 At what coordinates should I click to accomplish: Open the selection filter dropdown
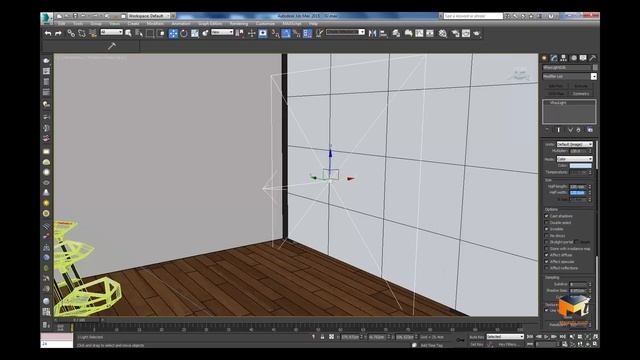[x=111, y=32]
